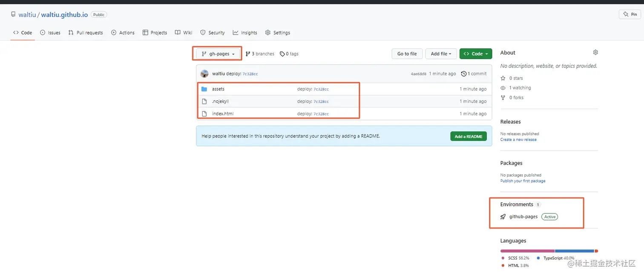The image size is (644, 276).
Task: Open the Wiki tab
Action: (x=184, y=33)
